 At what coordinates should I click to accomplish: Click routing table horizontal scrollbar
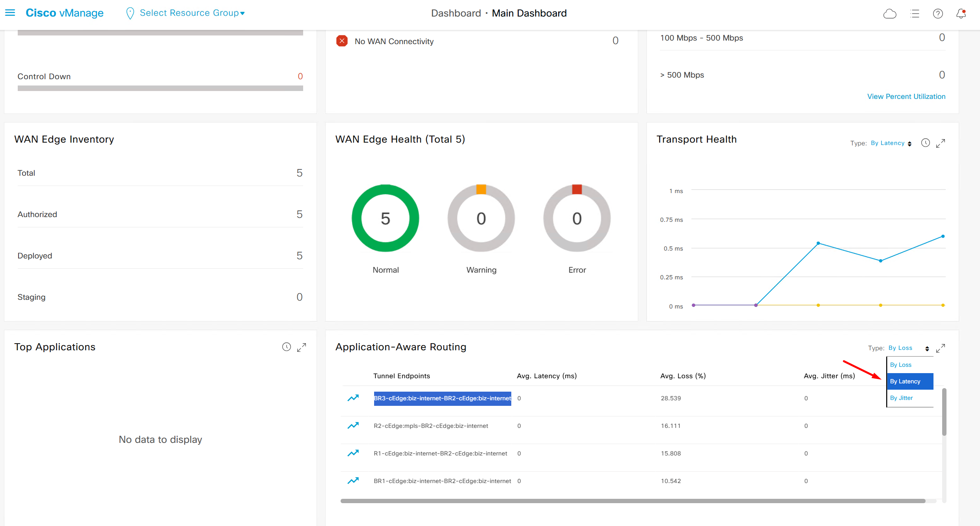(x=633, y=501)
